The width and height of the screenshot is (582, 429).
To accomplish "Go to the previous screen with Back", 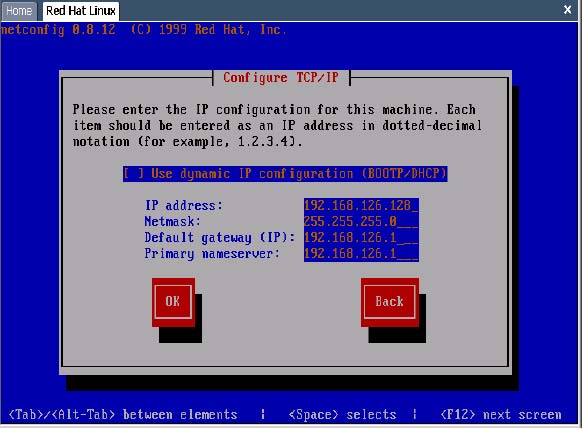I will coord(389,302).
